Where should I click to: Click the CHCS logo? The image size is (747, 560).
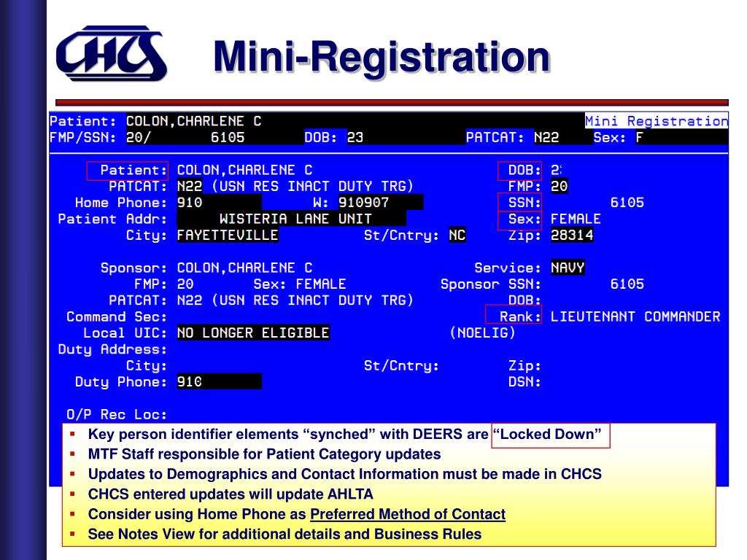tap(112, 53)
